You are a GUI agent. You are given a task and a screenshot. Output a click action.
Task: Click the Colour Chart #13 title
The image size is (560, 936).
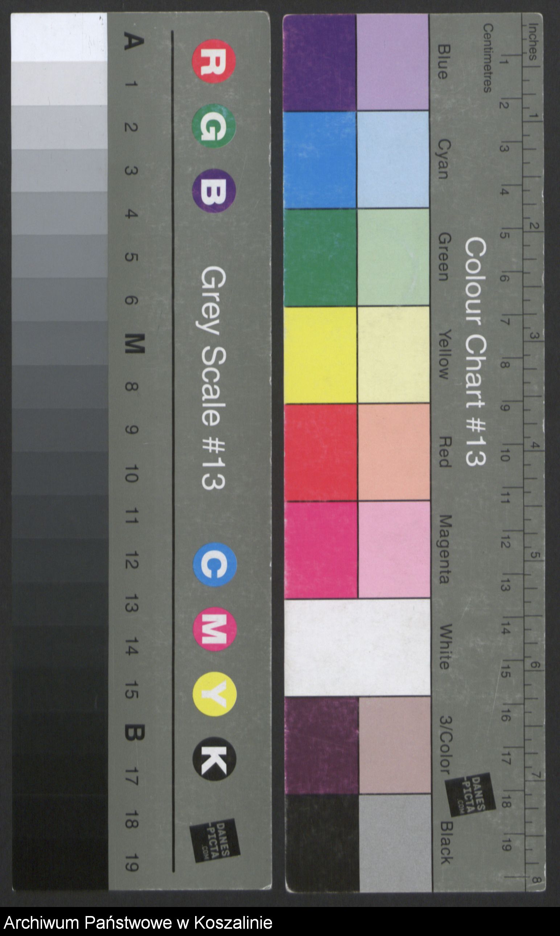tap(475, 352)
